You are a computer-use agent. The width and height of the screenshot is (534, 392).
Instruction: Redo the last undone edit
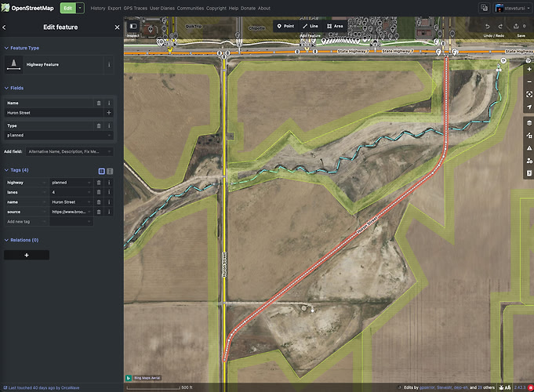tap(500, 26)
